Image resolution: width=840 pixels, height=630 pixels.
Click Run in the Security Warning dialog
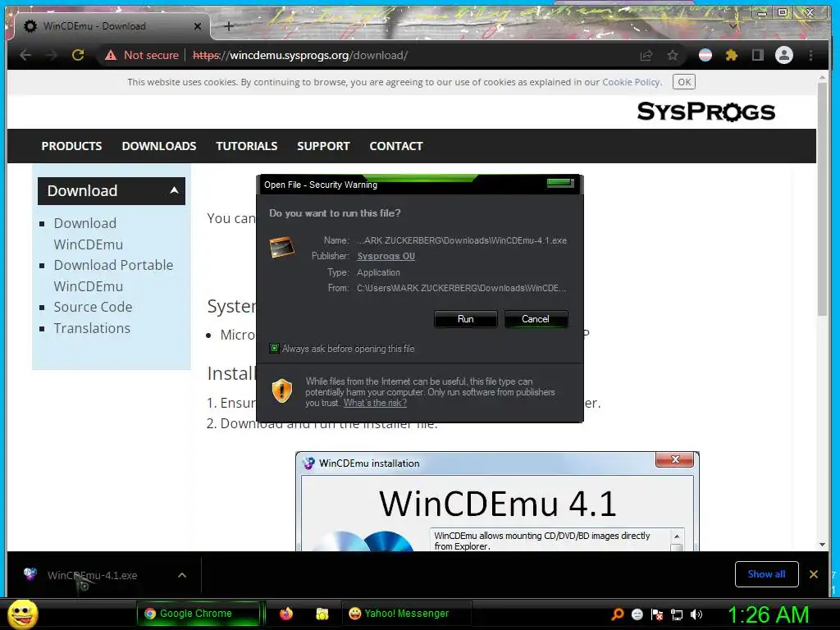[x=466, y=319]
